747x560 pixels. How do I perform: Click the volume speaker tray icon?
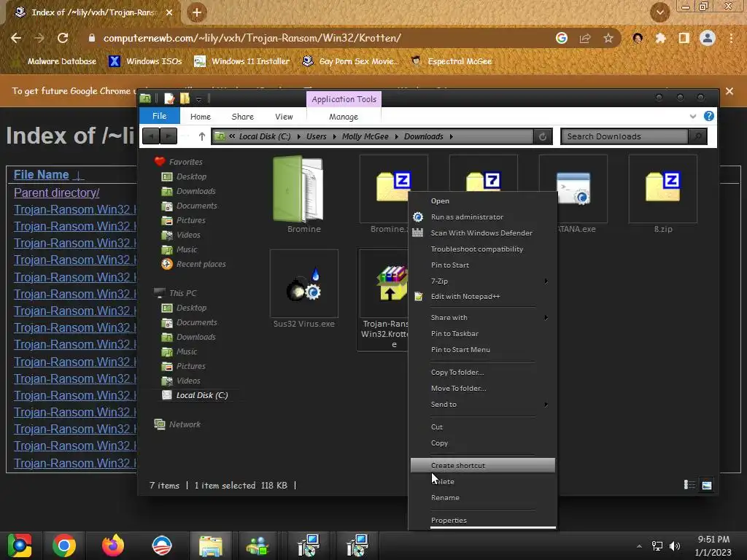click(x=675, y=545)
